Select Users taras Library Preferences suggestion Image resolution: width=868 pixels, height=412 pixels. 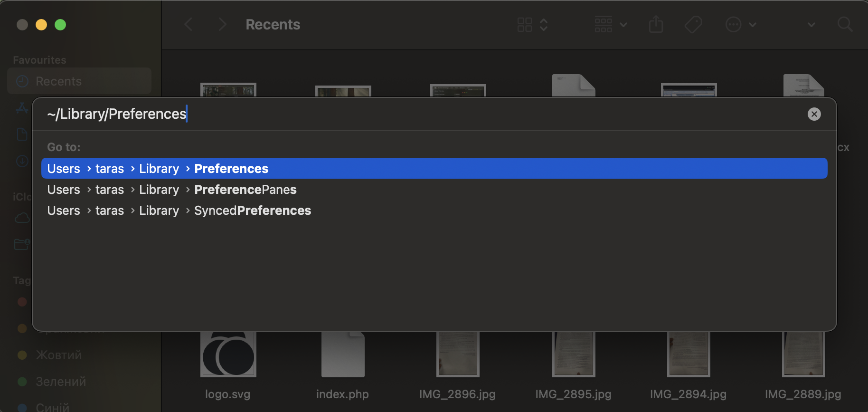click(x=434, y=168)
